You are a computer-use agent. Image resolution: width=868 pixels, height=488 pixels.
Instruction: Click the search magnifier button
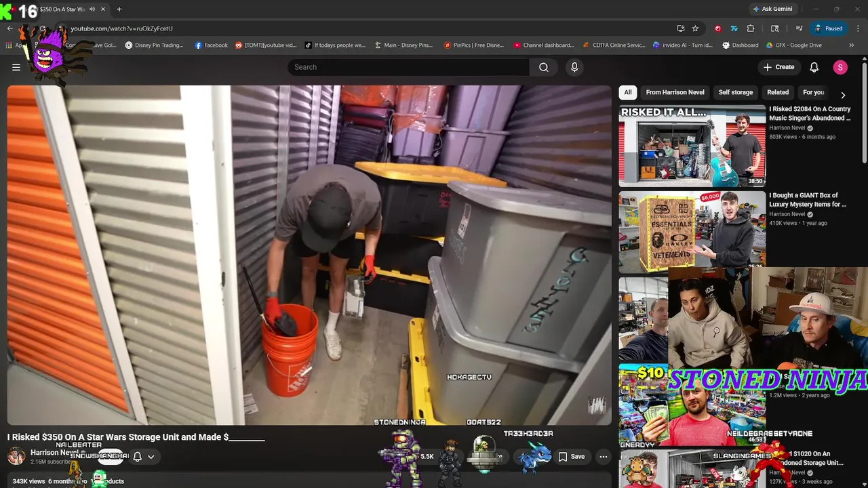point(544,67)
